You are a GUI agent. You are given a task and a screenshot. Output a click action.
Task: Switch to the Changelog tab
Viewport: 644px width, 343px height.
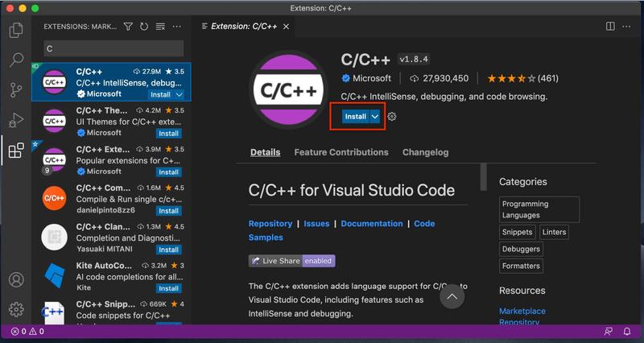coord(425,152)
